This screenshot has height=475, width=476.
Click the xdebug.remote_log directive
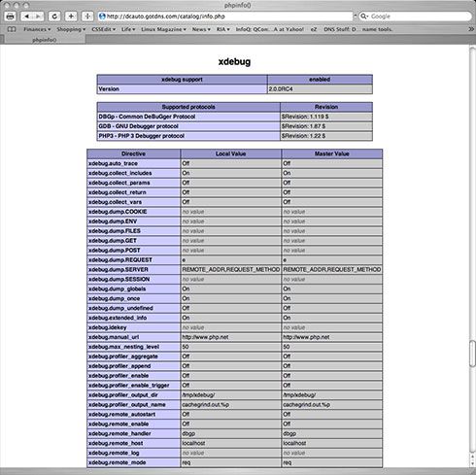114,453
